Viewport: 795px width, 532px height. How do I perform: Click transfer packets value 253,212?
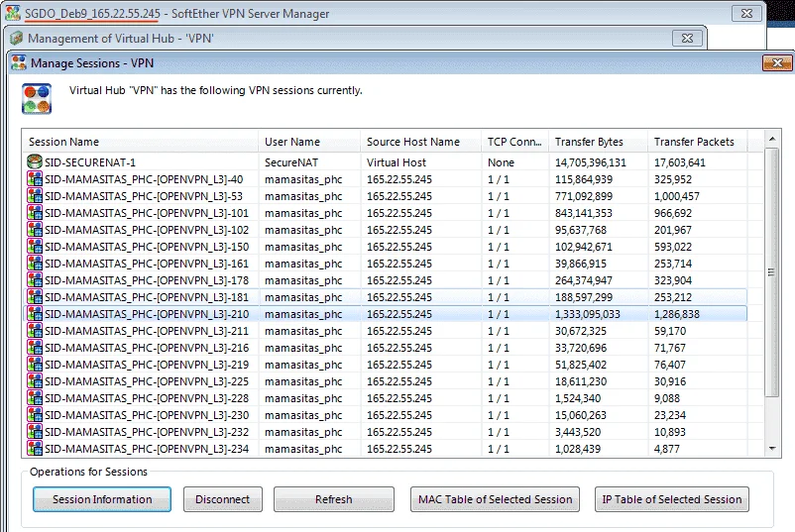click(x=673, y=297)
